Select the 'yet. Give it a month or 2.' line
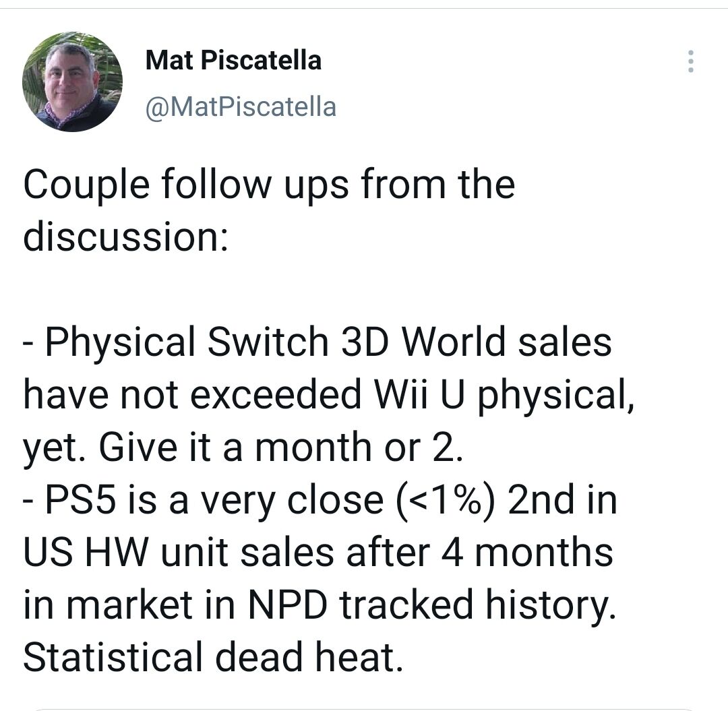Image resolution: width=728 pixels, height=711 pixels. click(243, 448)
